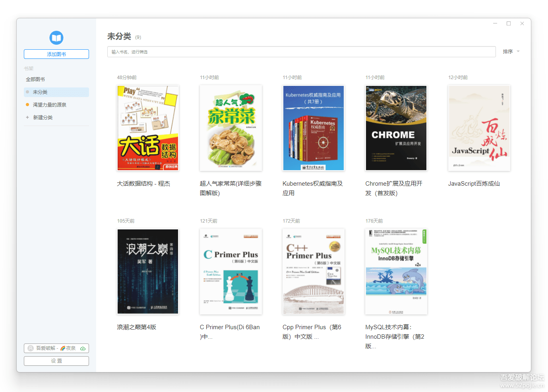Image resolution: width=548 pixels, height=392 pixels.
Task: Open the 排序 sort dropdown
Action: (x=509, y=51)
